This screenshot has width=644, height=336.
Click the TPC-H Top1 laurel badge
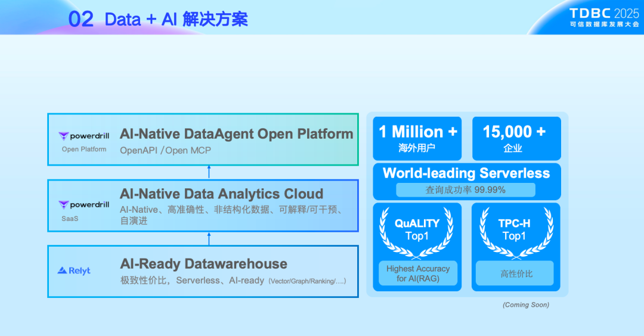click(516, 233)
